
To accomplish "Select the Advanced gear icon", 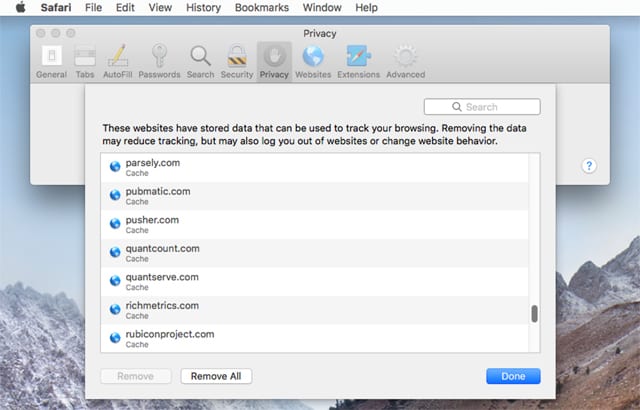I will coord(406,59).
